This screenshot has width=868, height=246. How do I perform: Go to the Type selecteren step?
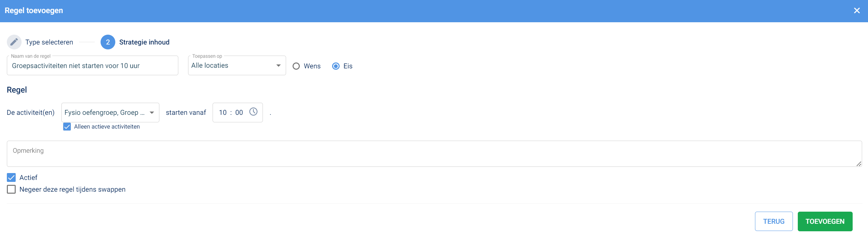[x=49, y=42]
